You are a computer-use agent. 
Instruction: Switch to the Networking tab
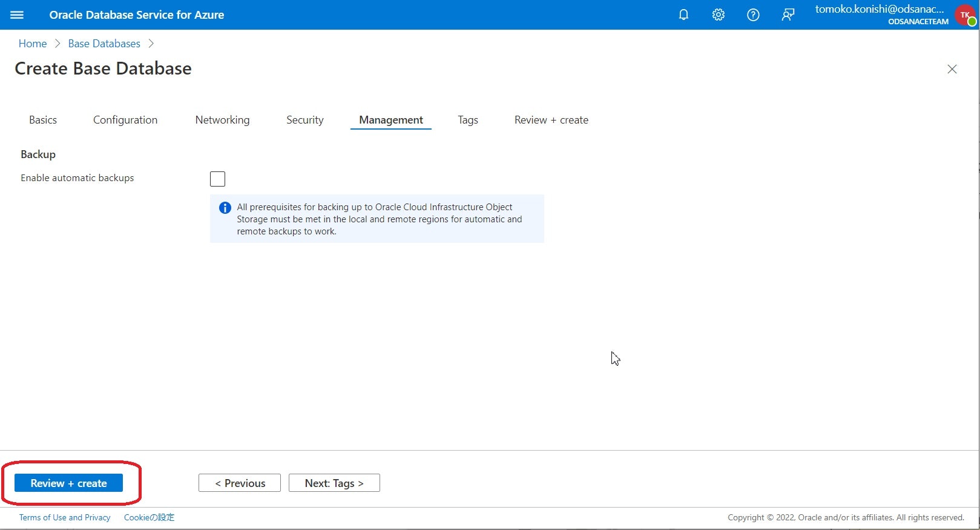click(x=222, y=120)
